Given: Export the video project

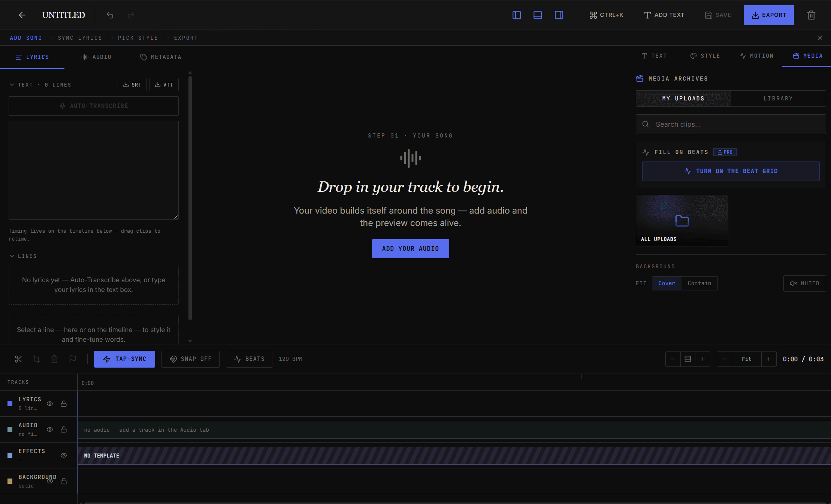Looking at the screenshot, I should click(x=768, y=15).
